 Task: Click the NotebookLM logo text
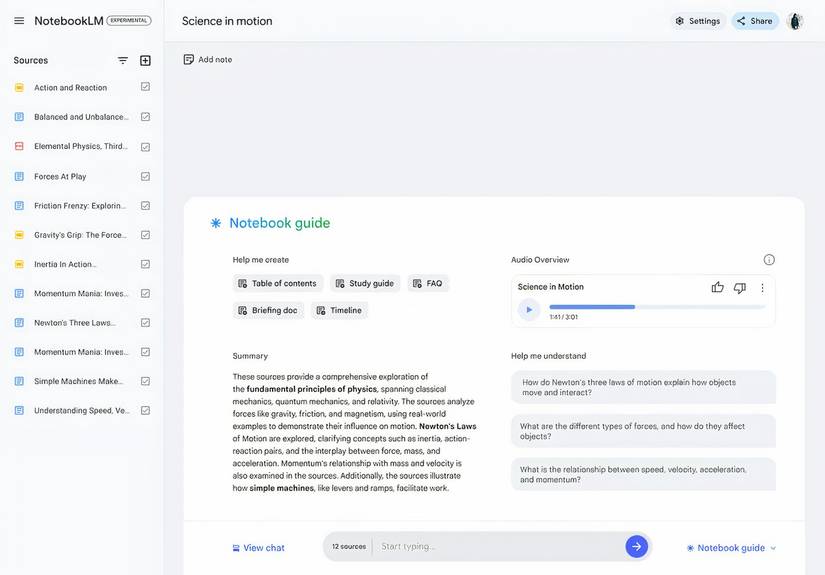[69, 21]
